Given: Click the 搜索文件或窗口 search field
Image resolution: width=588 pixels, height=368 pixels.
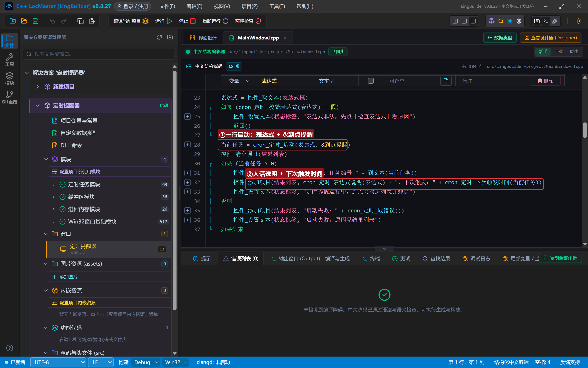Looking at the screenshot, I should click(99, 54).
